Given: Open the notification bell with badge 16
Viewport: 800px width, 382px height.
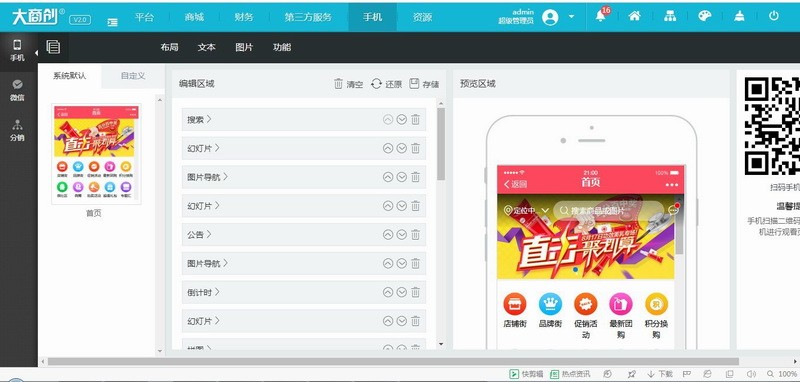Looking at the screenshot, I should [x=601, y=16].
